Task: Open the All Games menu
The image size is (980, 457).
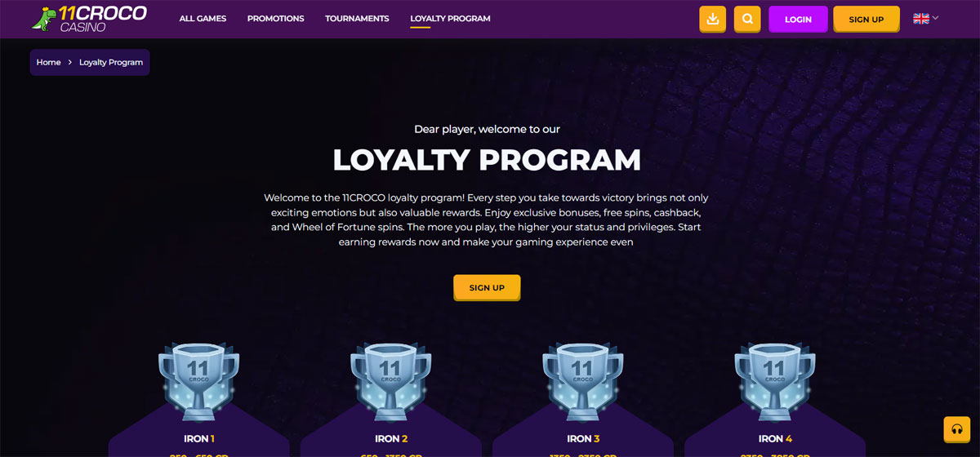Action: tap(203, 19)
